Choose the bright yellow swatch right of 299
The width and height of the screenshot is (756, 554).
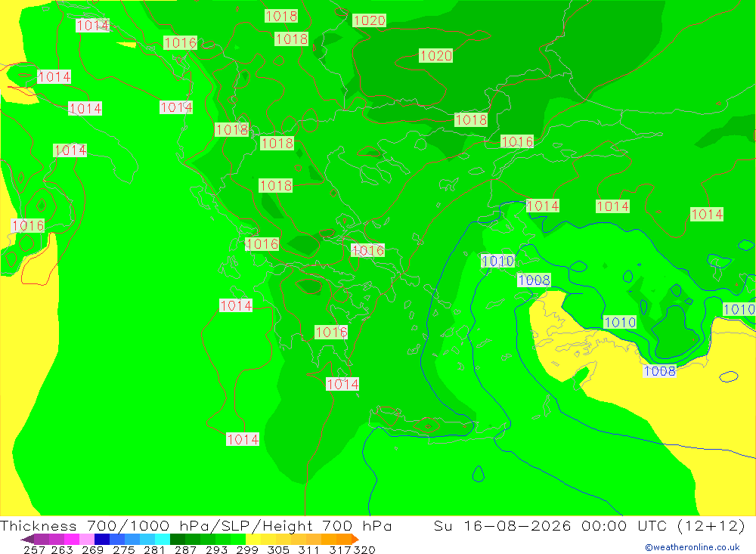pyautogui.click(x=253, y=539)
